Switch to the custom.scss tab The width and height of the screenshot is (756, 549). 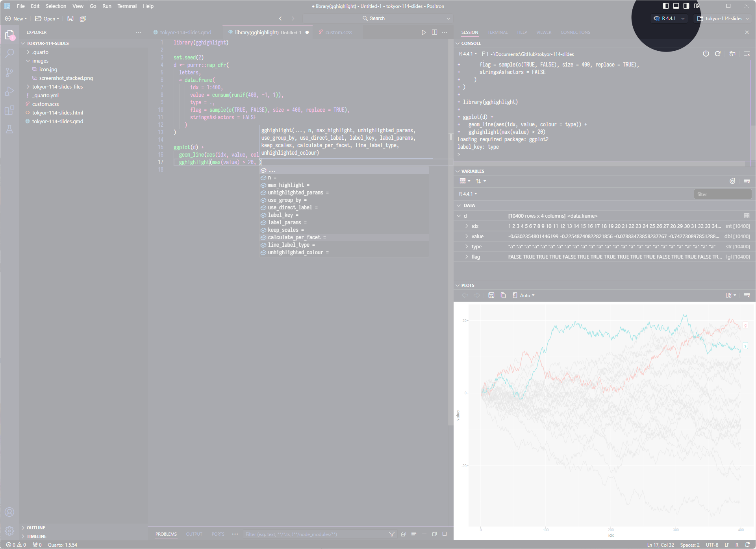point(338,32)
